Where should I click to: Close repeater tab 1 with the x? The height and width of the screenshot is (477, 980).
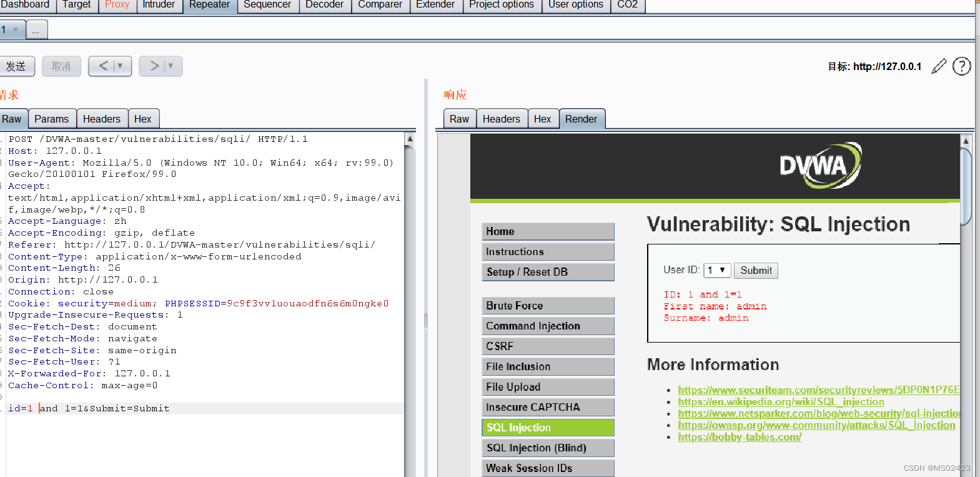click(x=16, y=29)
